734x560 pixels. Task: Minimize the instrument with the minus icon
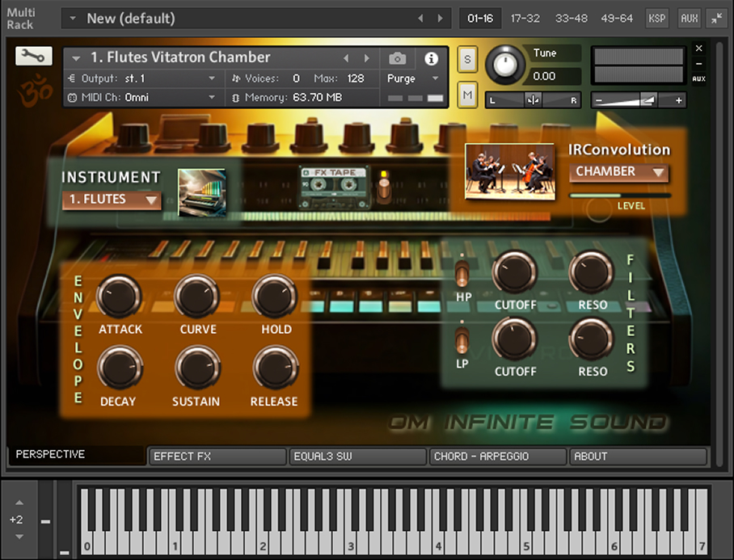(x=699, y=64)
